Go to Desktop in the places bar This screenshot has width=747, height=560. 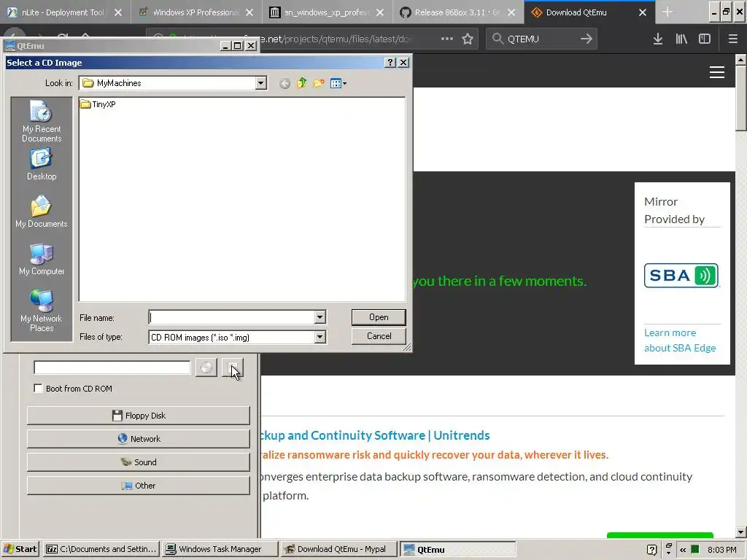pos(42,164)
